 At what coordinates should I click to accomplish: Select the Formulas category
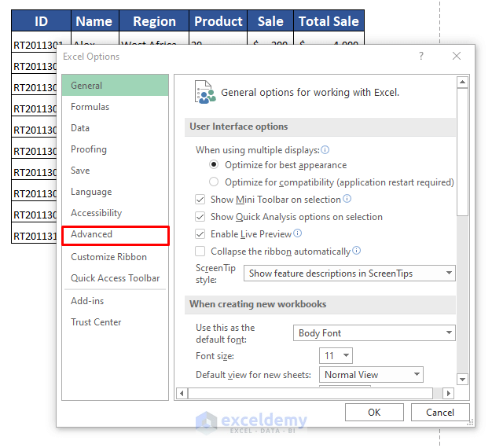(116, 107)
